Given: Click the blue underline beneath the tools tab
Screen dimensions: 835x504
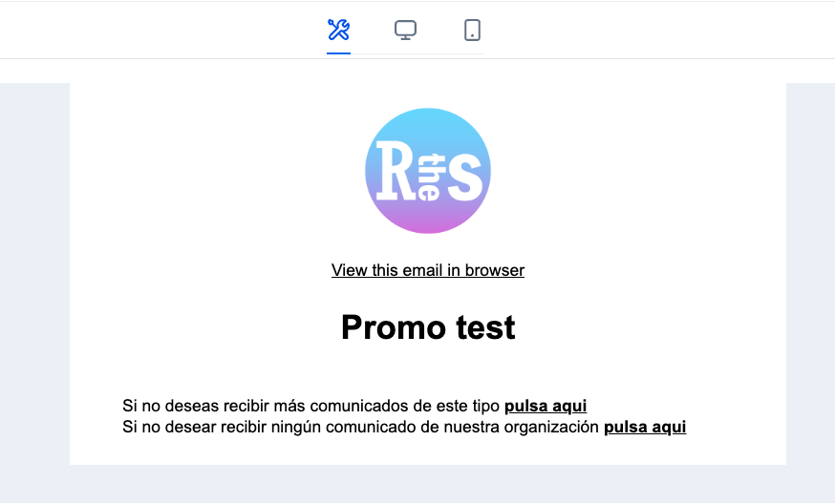Looking at the screenshot, I should 339,53.
